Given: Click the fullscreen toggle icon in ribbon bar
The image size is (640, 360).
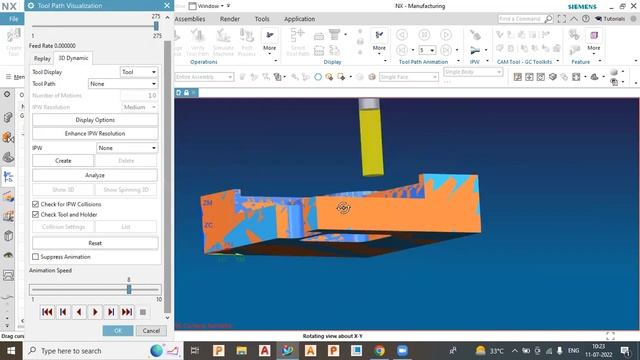Looking at the screenshot, I should pos(562,19).
